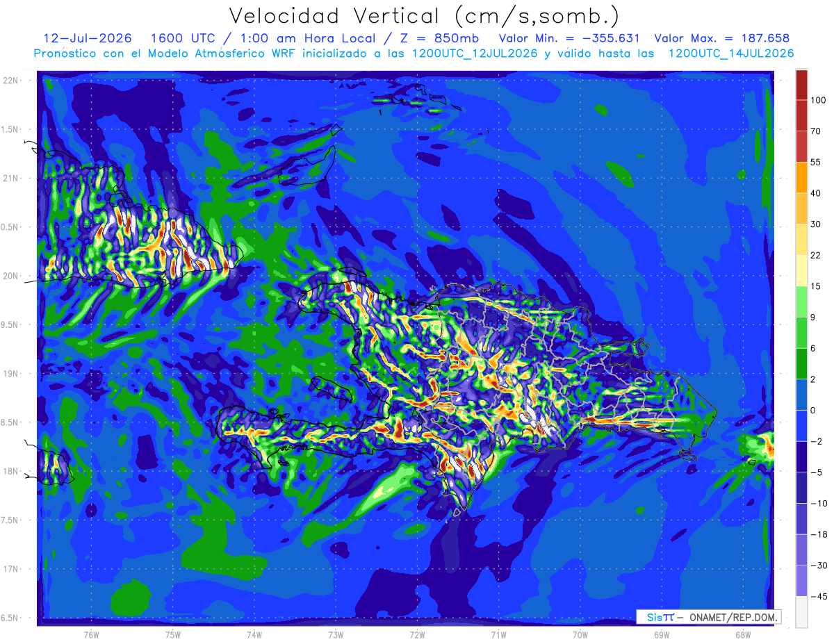The width and height of the screenshot is (834, 644).
Task: Click the longitude label '72W'
Action: tap(417, 635)
